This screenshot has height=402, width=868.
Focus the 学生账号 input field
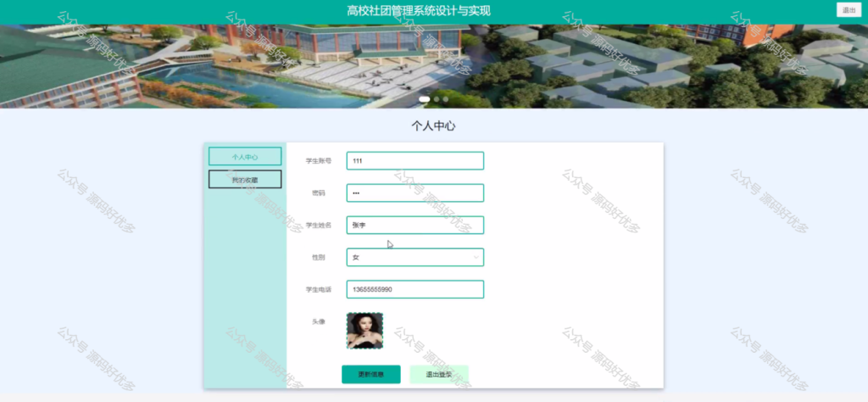[415, 160]
